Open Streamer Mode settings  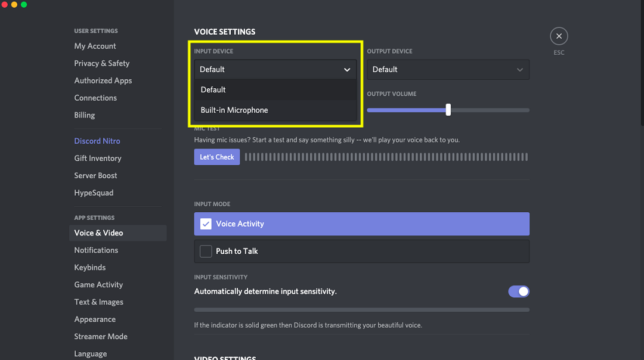(x=101, y=337)
